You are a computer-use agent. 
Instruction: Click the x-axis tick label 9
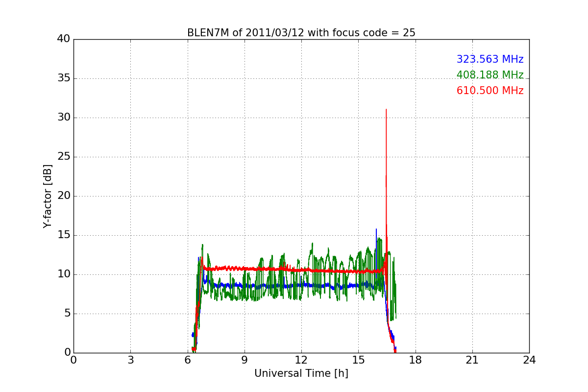[x=244, y=360]
